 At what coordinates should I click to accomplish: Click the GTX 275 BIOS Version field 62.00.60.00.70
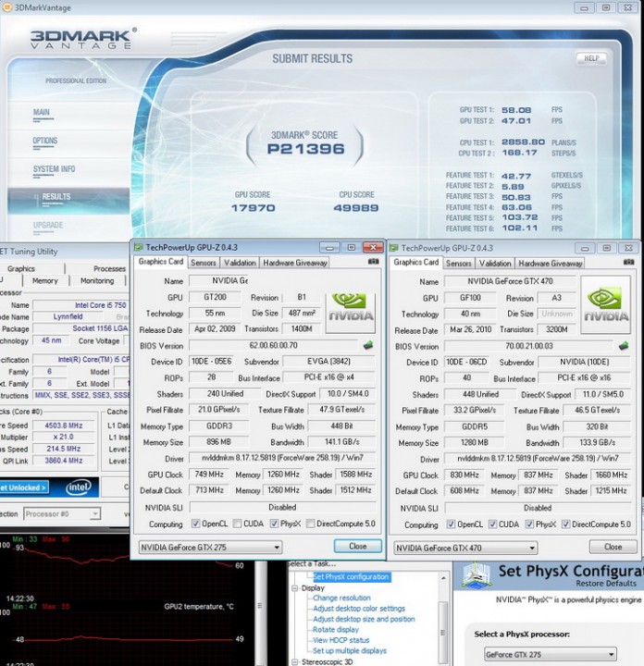click(x=274, y=345)
